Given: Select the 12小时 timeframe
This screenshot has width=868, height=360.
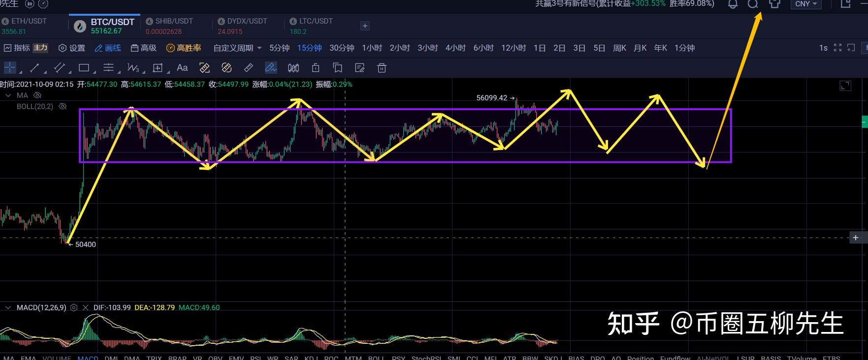Looking at the screenshot, I should (514, 48).
